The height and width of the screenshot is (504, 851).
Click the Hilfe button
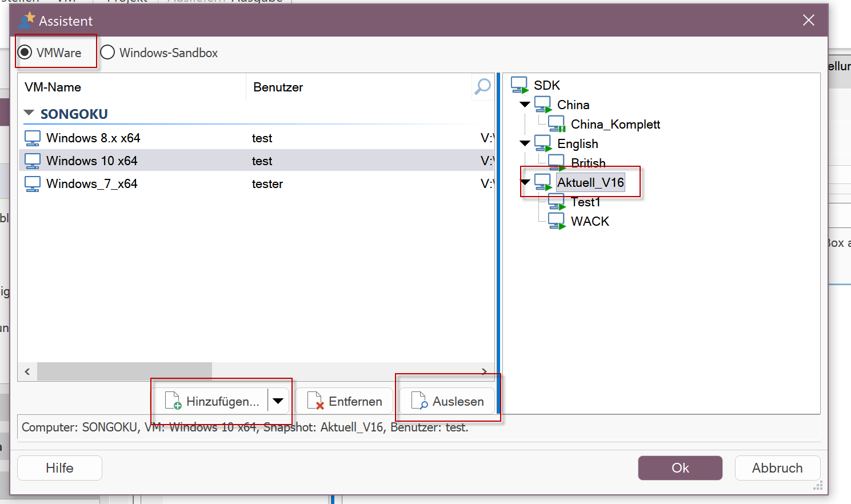click(59, 468)
